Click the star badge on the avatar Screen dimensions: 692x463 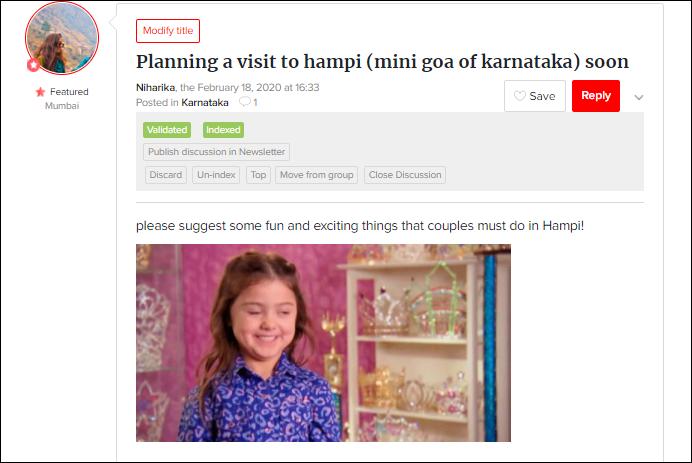coord(33,65)
